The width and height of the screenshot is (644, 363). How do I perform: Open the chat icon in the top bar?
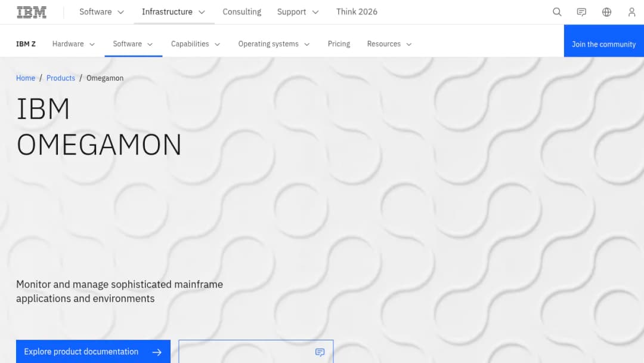click(x=581, y=12)
